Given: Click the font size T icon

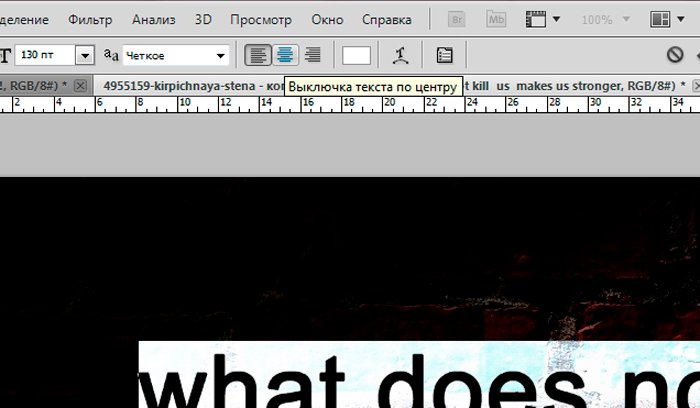Looking at the screenshot, I should pyautogui.click(x=5, y=56).
